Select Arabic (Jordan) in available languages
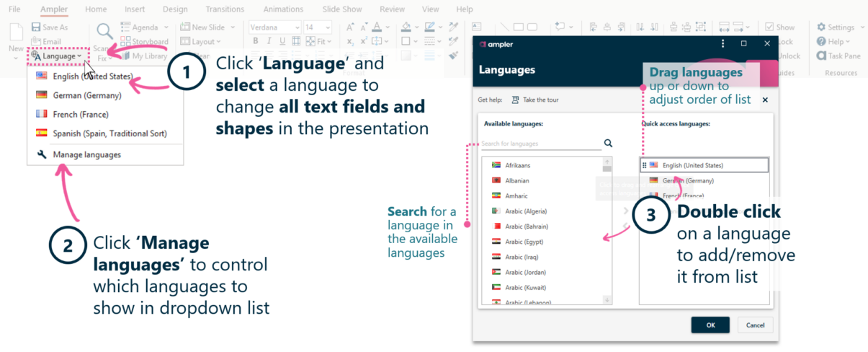Screen dimensions: 868x352 point(542,272)
